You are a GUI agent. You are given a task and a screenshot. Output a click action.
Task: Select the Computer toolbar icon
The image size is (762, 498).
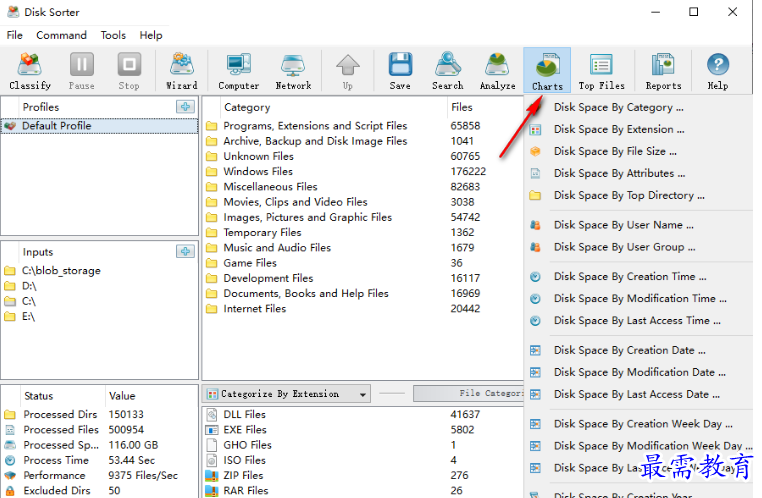[239, 70]
